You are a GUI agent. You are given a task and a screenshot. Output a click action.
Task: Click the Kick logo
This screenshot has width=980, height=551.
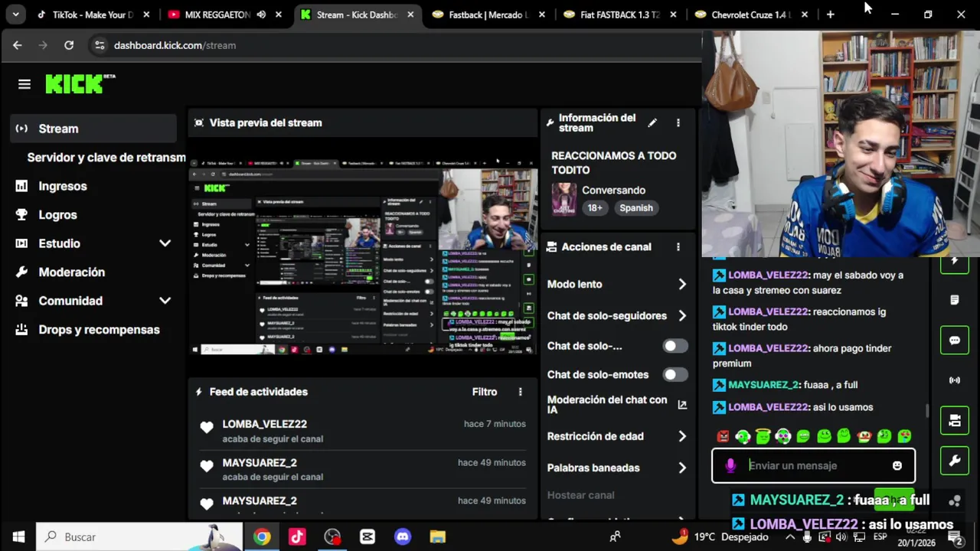point(80,83)
